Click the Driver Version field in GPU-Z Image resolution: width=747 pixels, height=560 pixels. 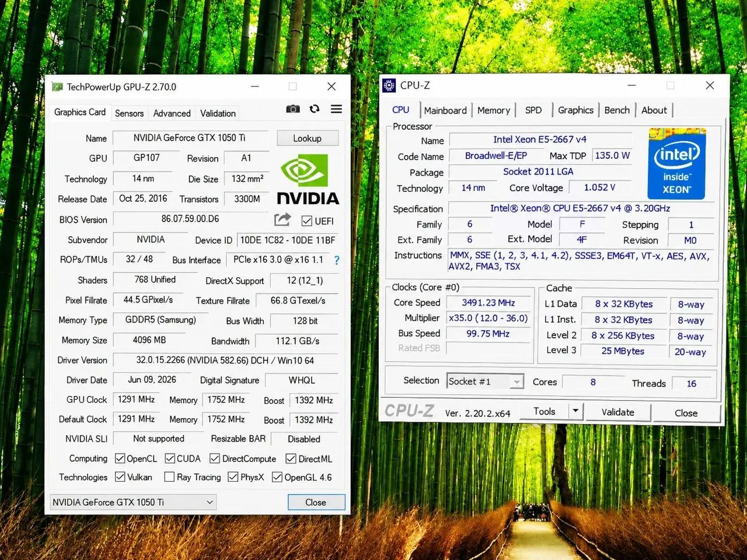[x=225, y=360]
